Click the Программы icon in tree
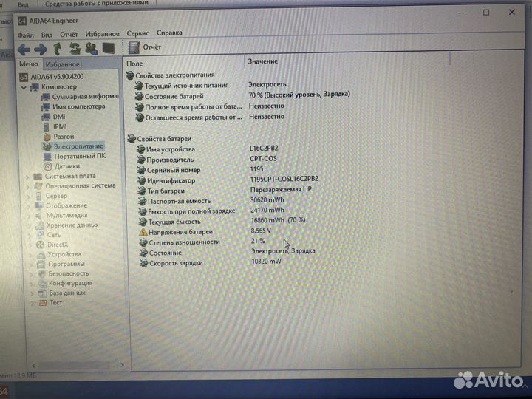 41,264
